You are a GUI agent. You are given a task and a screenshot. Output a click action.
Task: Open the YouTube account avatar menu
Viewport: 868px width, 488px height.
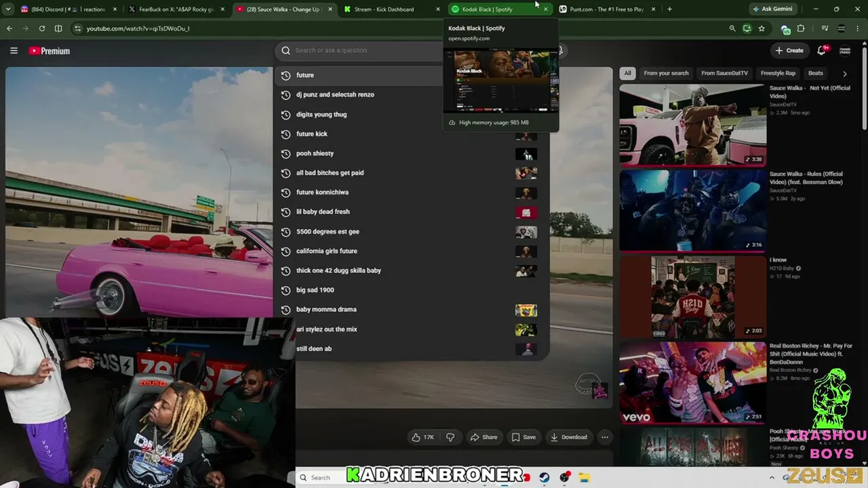845,51
